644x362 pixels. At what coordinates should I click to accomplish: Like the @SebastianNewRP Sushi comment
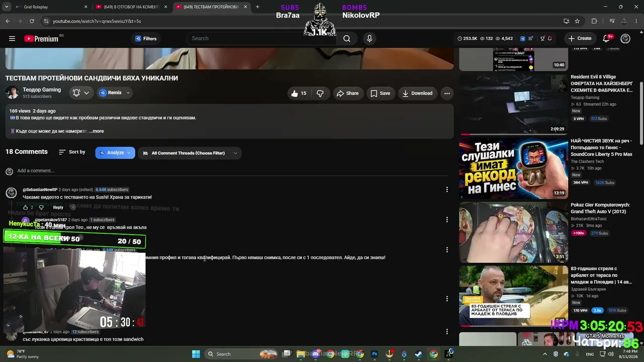click(x=25, y=207)
